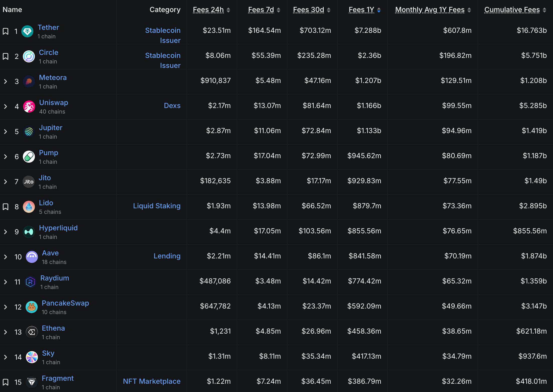Click the Aave ghost logo icon
The height and width of the screenshot is (392, 553).
pos(32,257)
